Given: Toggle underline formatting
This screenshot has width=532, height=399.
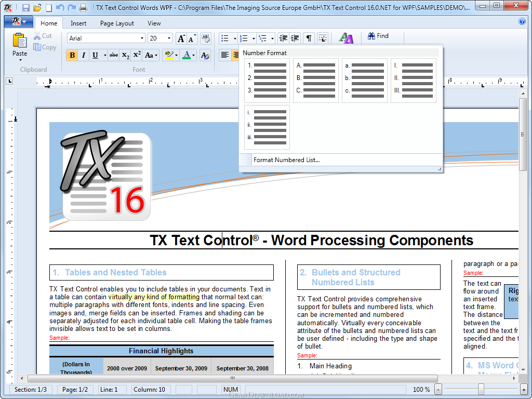Looking at the screenshot, I should pos(96,55).
